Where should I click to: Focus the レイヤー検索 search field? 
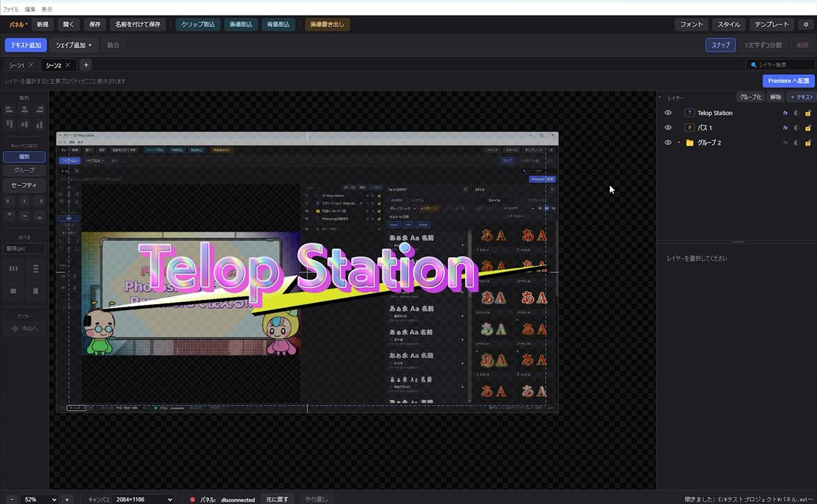[780, 65]
